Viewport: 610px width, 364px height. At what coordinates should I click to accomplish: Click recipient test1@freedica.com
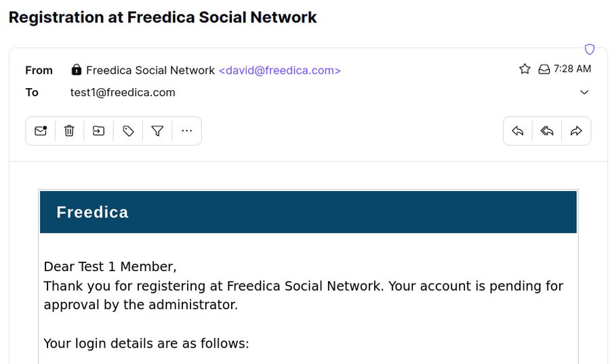click(x=123, y=93)
